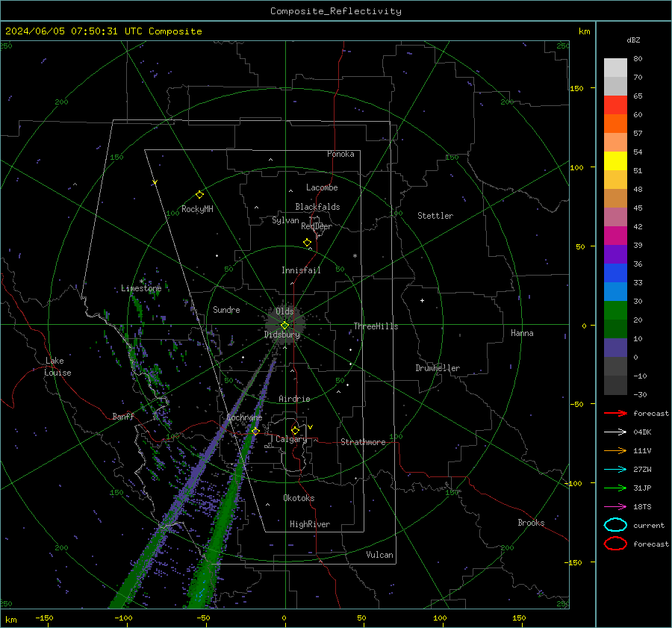The width and height of the screenshot is (672, 628).
Task: Pick the purple 39-36 dBZ legend swatch
Action: click(x=615, y=255)
